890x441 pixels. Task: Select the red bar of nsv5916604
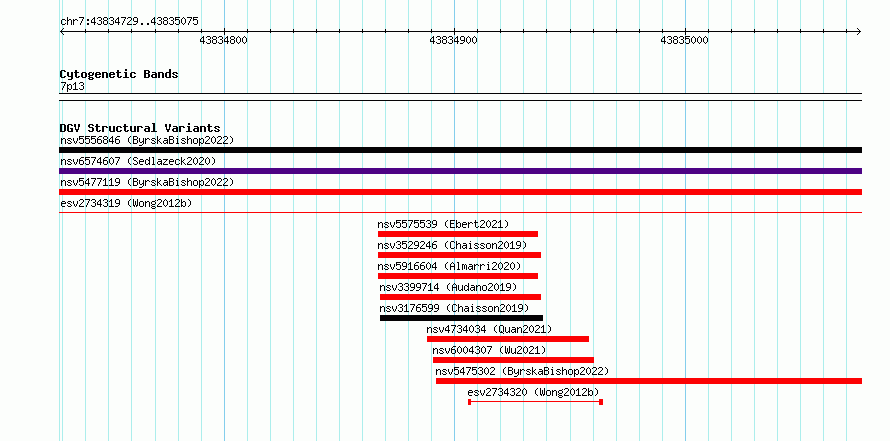coord(457,276)
